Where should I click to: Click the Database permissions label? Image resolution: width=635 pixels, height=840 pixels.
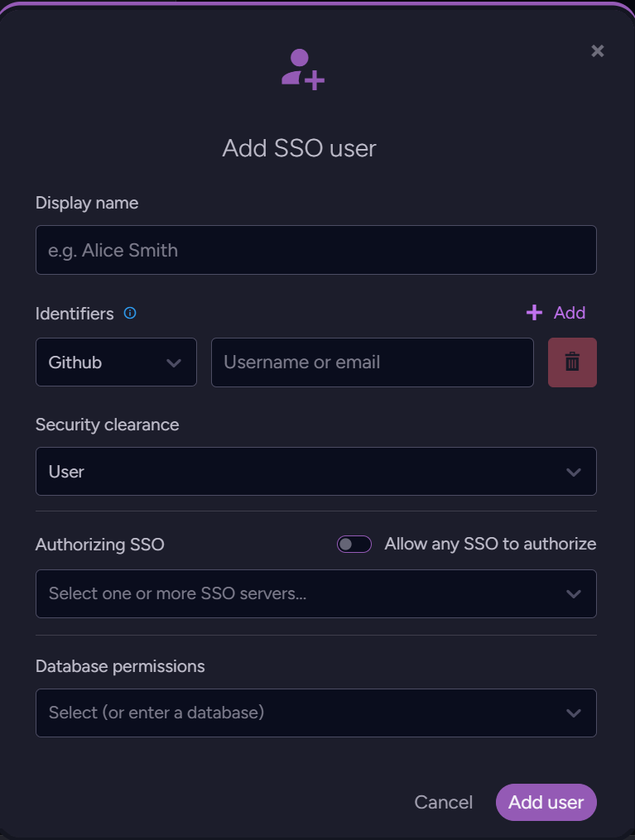click(120, 666)
